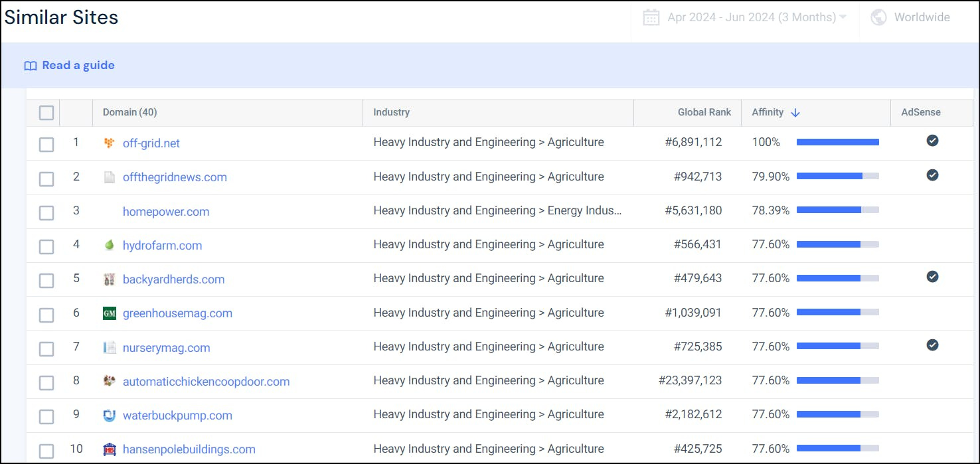Click the off-grid.net favicon icon

[110, 143]
